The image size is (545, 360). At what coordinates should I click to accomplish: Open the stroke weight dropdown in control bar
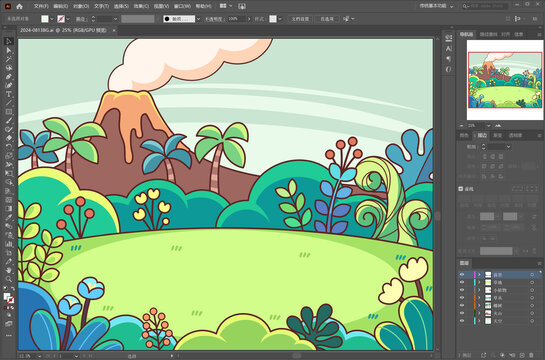coord(115,19)
